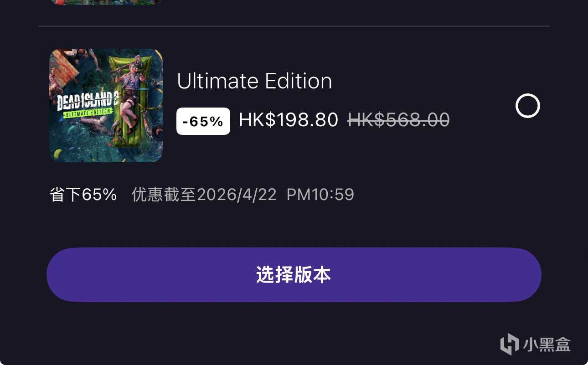Click the -65% discount badge
The height and width of the screenshot is (365, 588).
pyautogui.click(x=203, y=121)
